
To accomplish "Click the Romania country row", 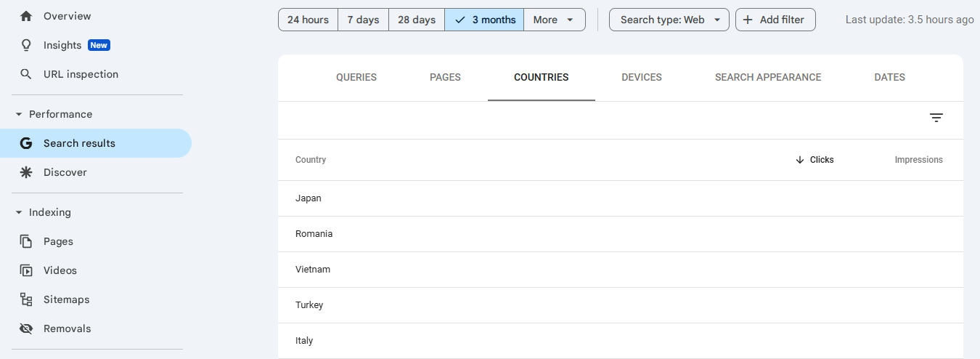I will tap(621, 234).
